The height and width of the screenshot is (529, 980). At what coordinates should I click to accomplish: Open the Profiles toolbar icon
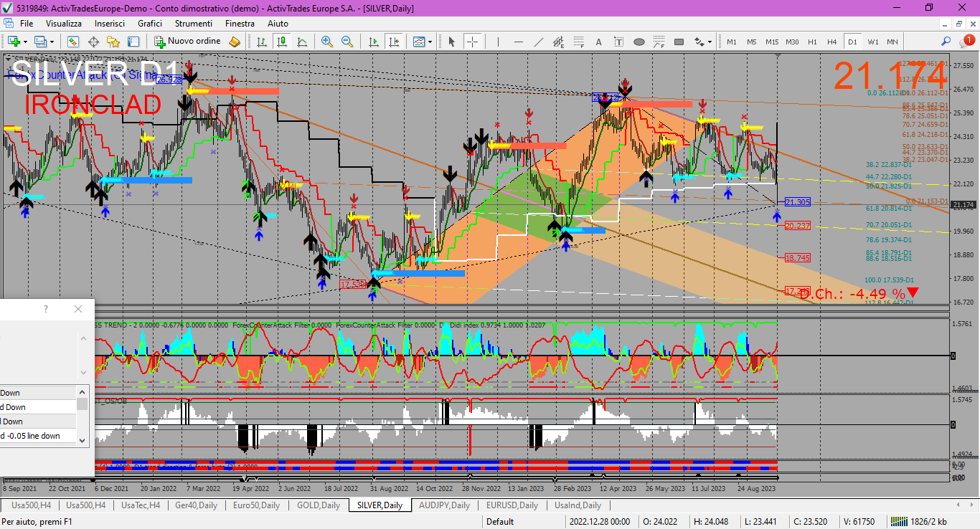coord(39,42)
